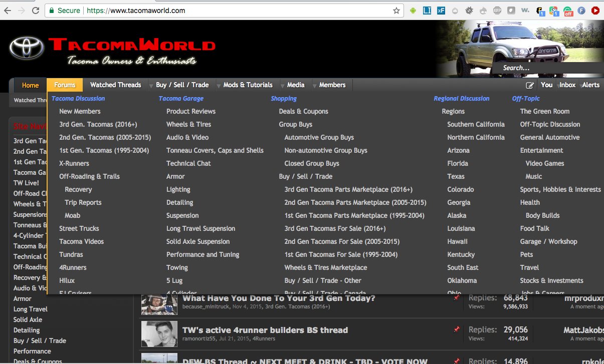Open Automotive Group Buys
The image size is (604, 364).
click(319, 137)
